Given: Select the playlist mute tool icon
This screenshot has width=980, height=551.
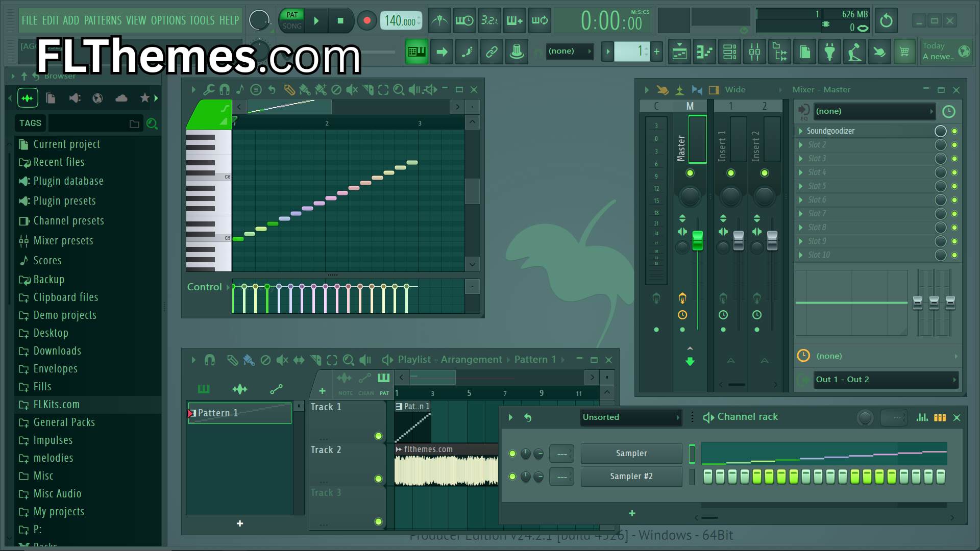Looking at the screenshot, I should [282, 360].
